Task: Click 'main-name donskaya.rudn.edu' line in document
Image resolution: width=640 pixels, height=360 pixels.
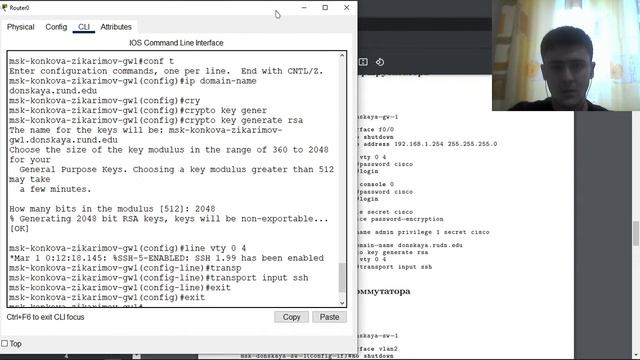Action: 411,245
